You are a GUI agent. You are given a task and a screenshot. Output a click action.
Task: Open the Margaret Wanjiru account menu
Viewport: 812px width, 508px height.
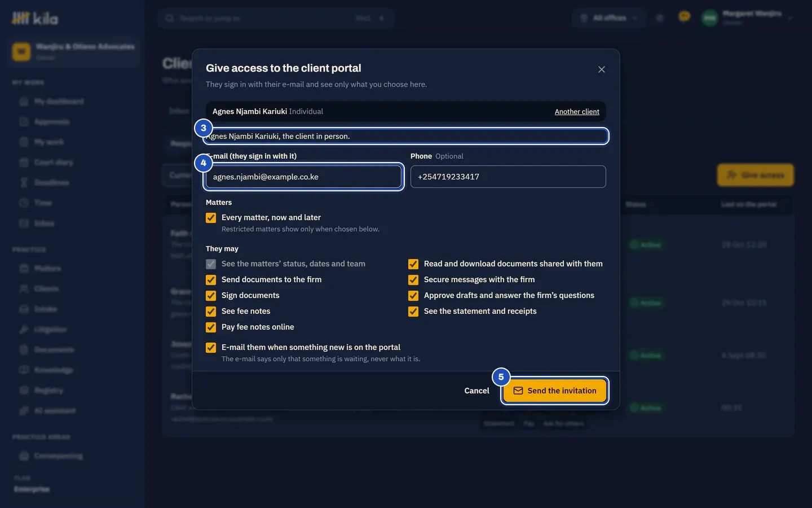coord(747,18)
